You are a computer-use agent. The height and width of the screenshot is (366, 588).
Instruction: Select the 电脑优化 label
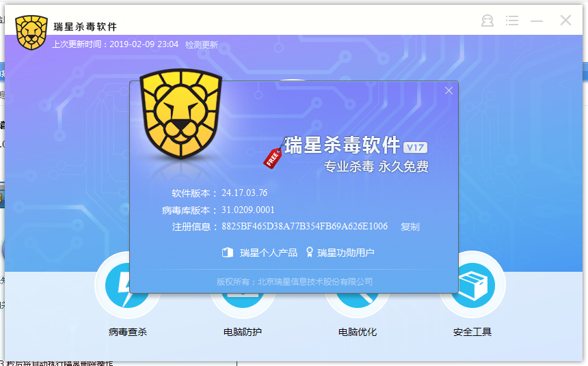click(x=358, y=332)
